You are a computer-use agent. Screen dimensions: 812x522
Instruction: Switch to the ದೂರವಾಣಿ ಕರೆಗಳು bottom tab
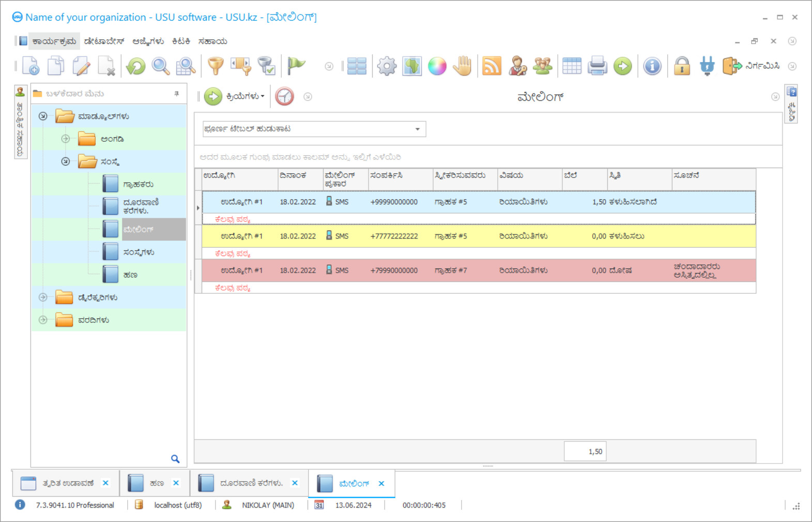click(251, 483)
